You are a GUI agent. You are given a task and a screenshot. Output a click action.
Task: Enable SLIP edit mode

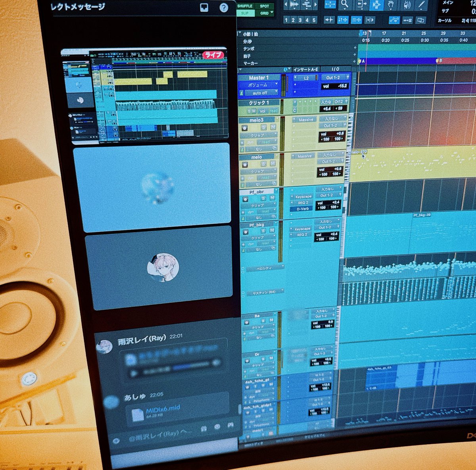point(245,13)
